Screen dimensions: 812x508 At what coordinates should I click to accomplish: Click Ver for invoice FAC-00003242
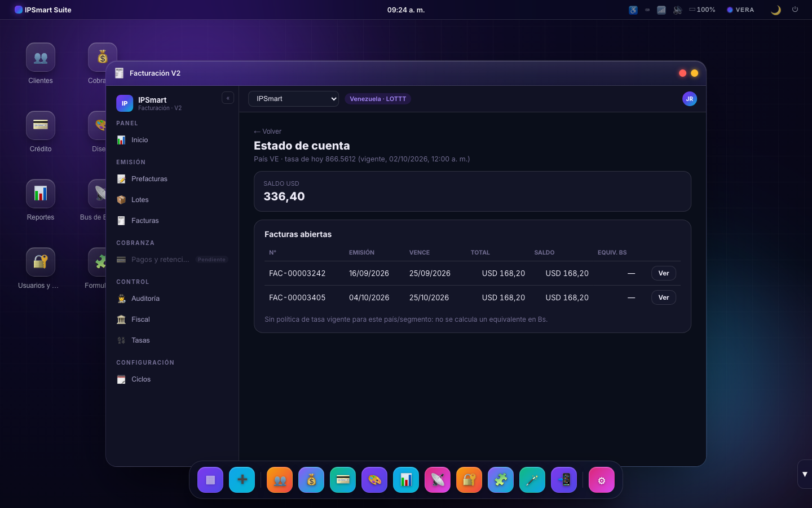[664, 273]
